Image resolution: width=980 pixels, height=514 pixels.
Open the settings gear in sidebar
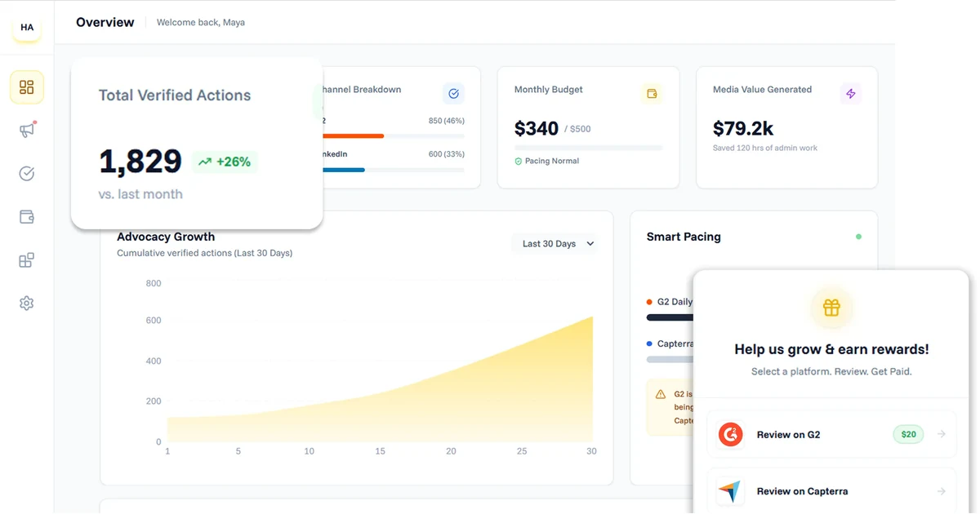[27, 304]
